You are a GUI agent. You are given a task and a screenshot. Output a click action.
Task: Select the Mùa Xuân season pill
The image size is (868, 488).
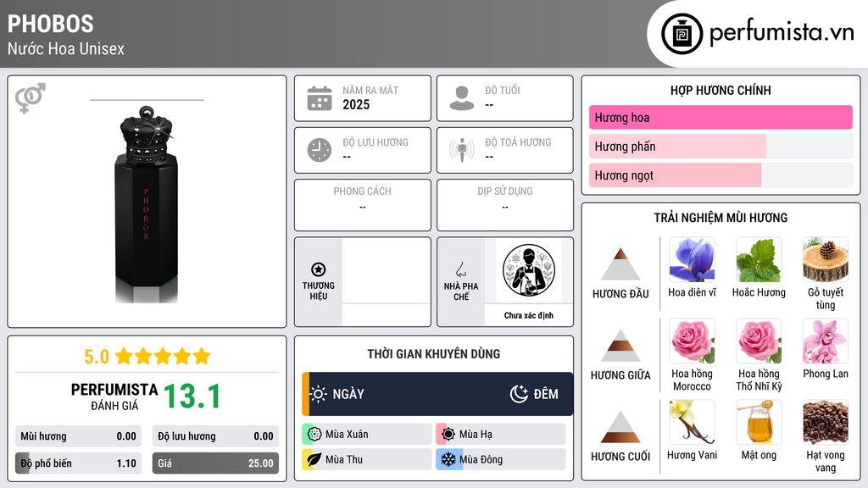(367, 435)
